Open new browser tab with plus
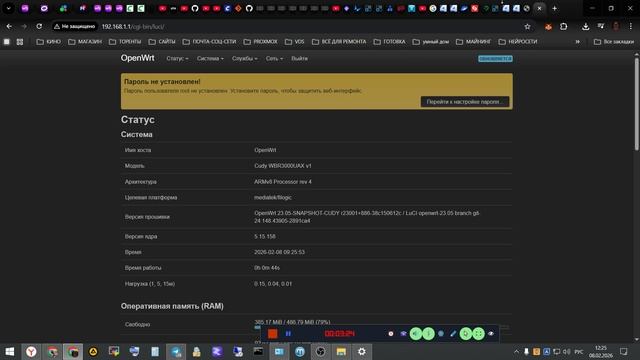Viewport: 640px width, 360px height. click(x=554, y=8)
